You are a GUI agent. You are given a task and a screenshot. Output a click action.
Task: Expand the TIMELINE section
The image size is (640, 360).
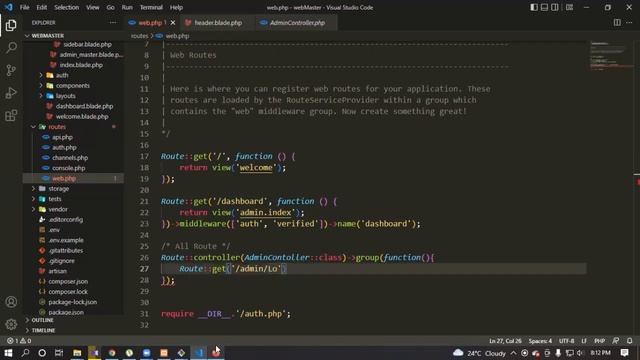pos(43,330)
